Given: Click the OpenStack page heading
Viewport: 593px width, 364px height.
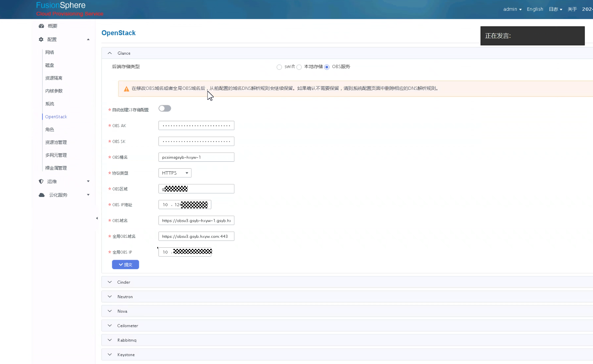Looking at the screenshot, I should 119,33.
